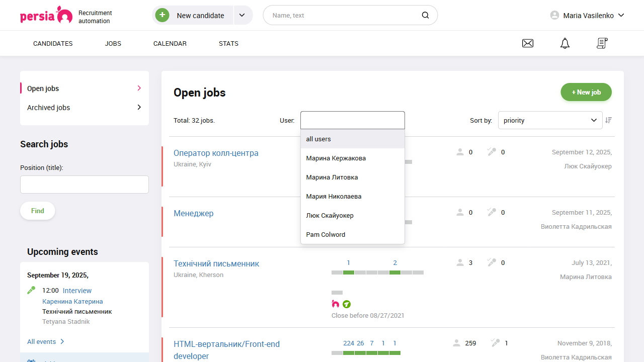Image resolution: width=644 pixels, height=362 pixels.
Task: Click the search magnifier in the search bar
Action: coord(425,15)
